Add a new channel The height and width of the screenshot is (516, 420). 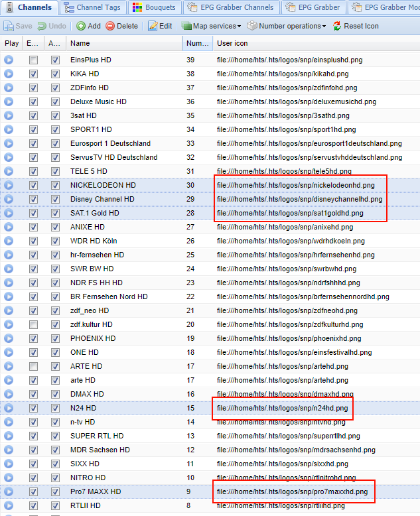pyautogui.click(x=88, y=26)
